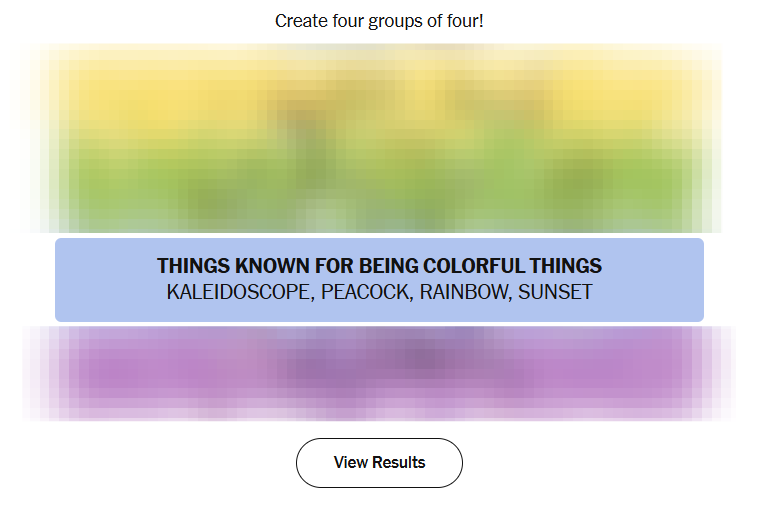This screenshot has height=508, width=761.
Task: Click the final THINGS word ending the title
Action: pyautogui.click(x=566, y=266)
